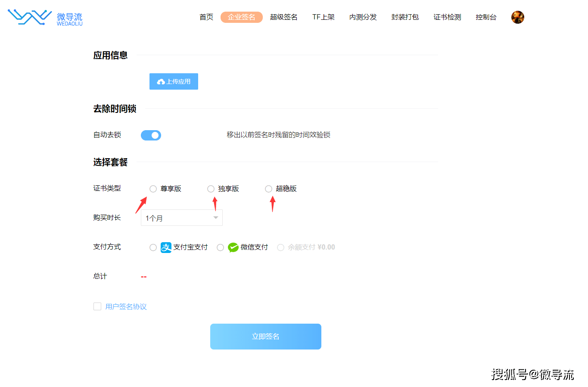Select 微信支付 payment radio button
Screen dimensions: 588x387
(220, 247)
